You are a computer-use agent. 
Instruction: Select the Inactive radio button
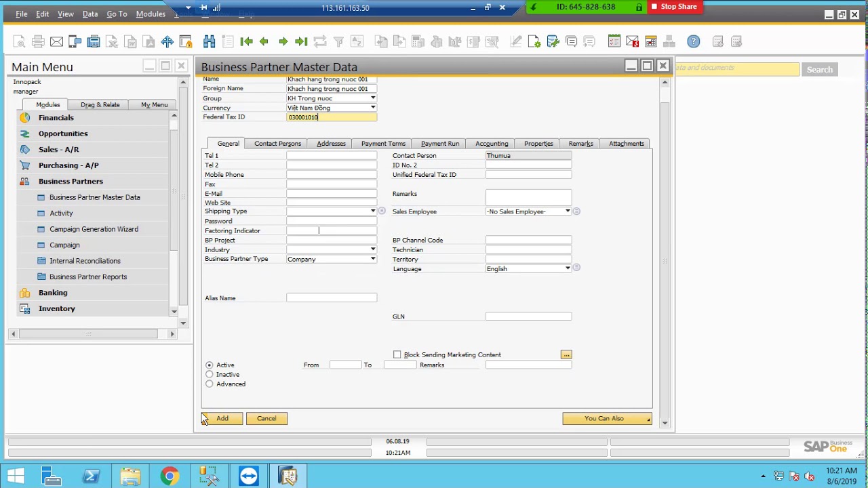(x=209, y=374)
